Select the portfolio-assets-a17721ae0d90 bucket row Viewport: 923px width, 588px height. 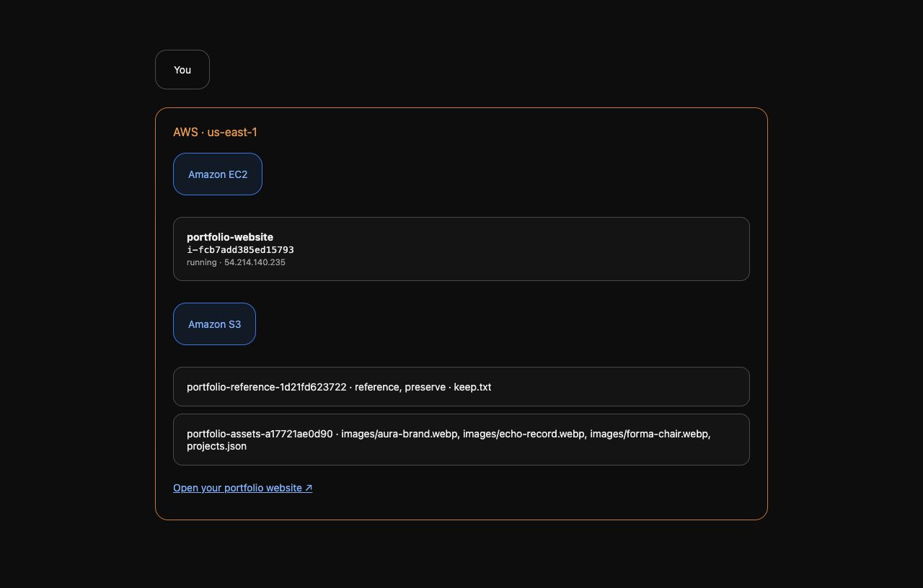pyautogui.click(x=461, y=440)
